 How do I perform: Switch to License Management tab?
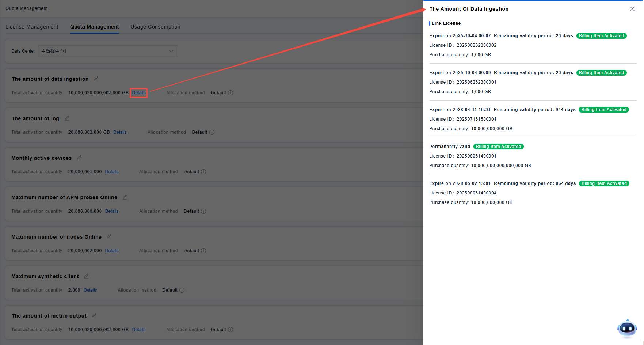coord(32,27)
